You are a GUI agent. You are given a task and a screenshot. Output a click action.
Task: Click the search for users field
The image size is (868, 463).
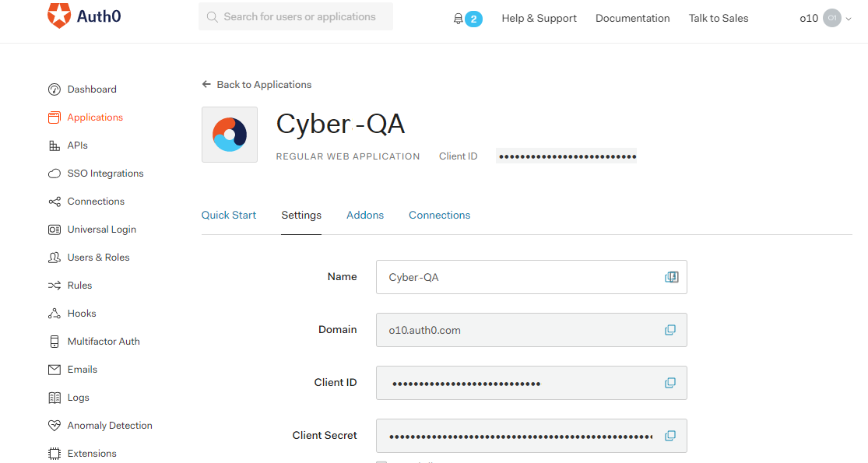coord(295,16)
